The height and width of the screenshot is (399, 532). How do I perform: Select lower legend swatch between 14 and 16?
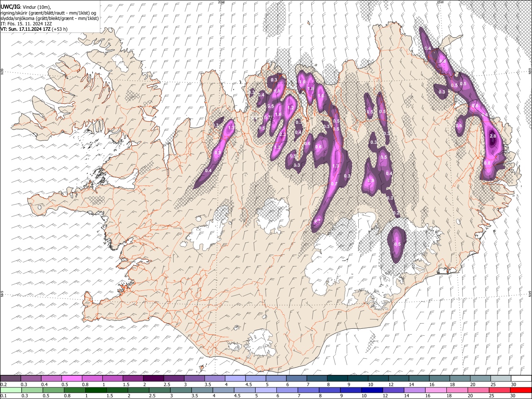point(414,390)
